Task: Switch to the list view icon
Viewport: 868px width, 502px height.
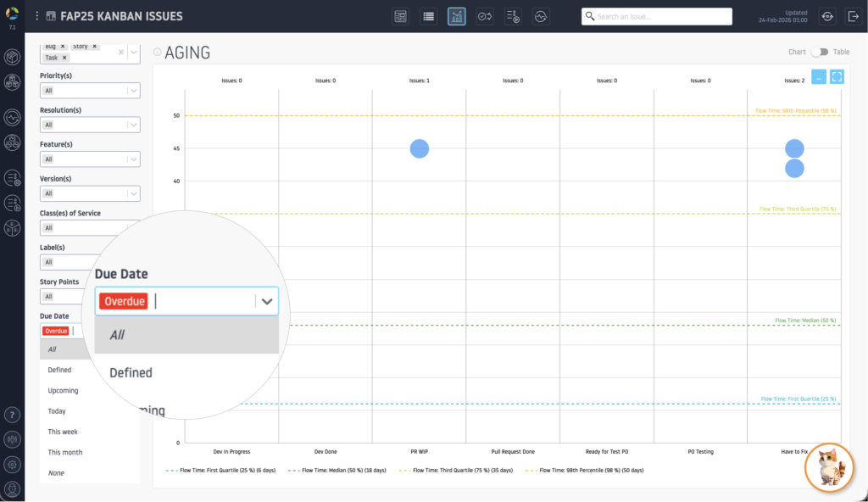Action: [x=429, y=16]
